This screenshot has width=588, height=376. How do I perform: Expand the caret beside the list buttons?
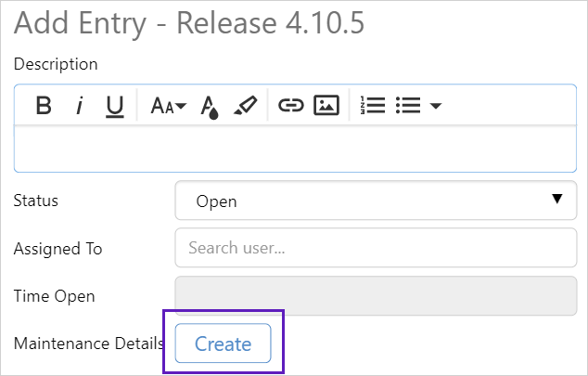435,106
